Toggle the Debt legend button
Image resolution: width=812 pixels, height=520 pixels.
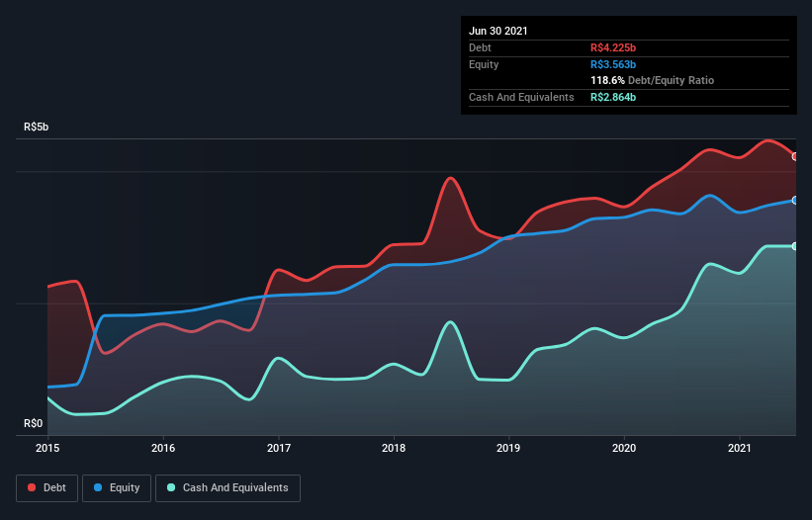pos(46,488)
